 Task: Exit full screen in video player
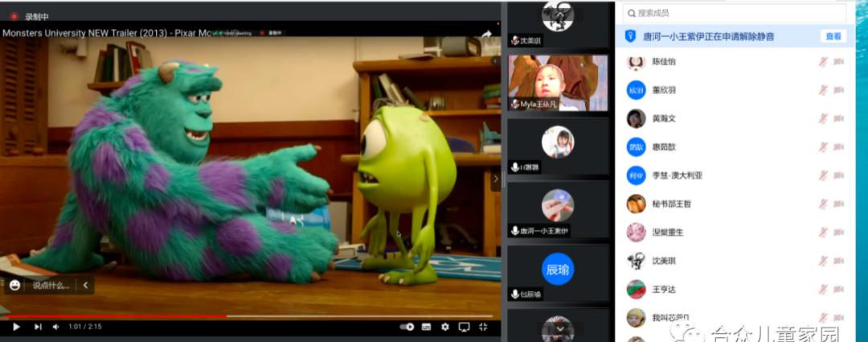(x=483, y=327)
